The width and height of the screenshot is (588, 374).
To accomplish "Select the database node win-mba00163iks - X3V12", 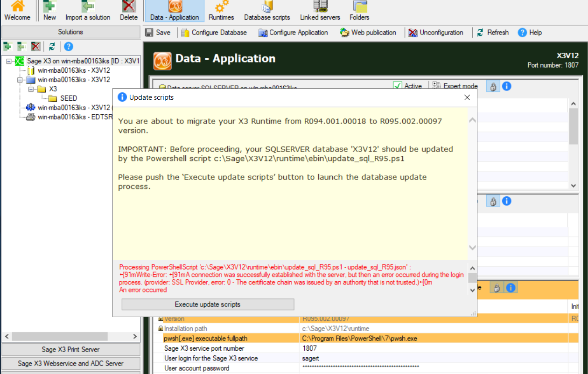I will click(74, 70).
